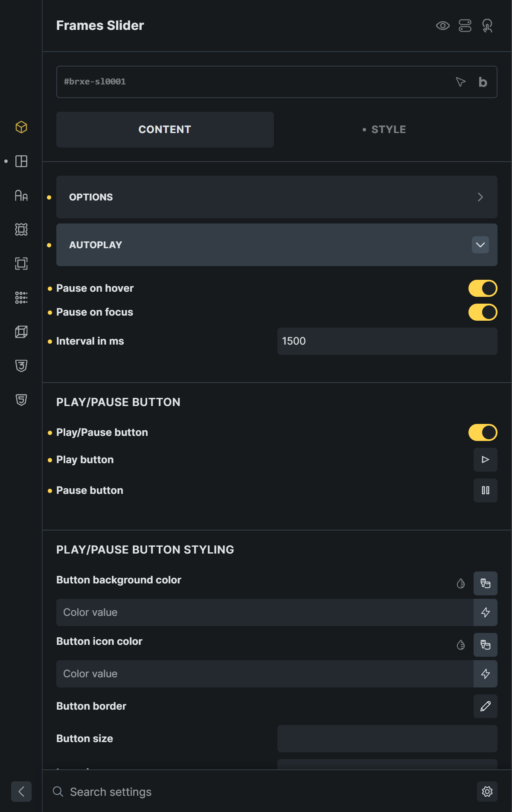Click Button icon Color value field
Screen dimensions: 512x812
click(x=265, y=674)
